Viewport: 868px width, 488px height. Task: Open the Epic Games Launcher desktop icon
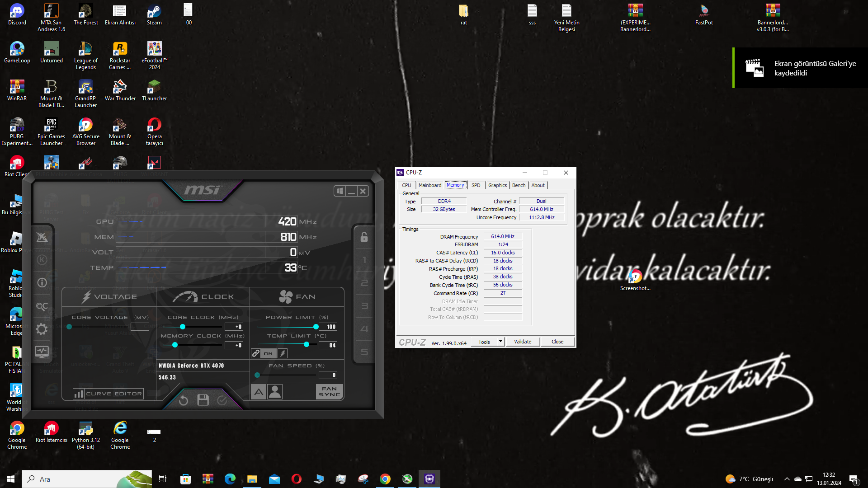click(51, 131)
